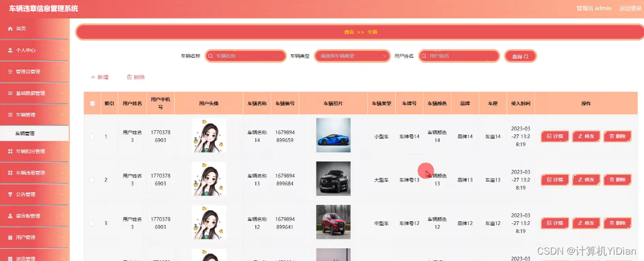Click the person icon beside 个人中心
Viewport: 644px width, 261px height.
pos(10,50)
